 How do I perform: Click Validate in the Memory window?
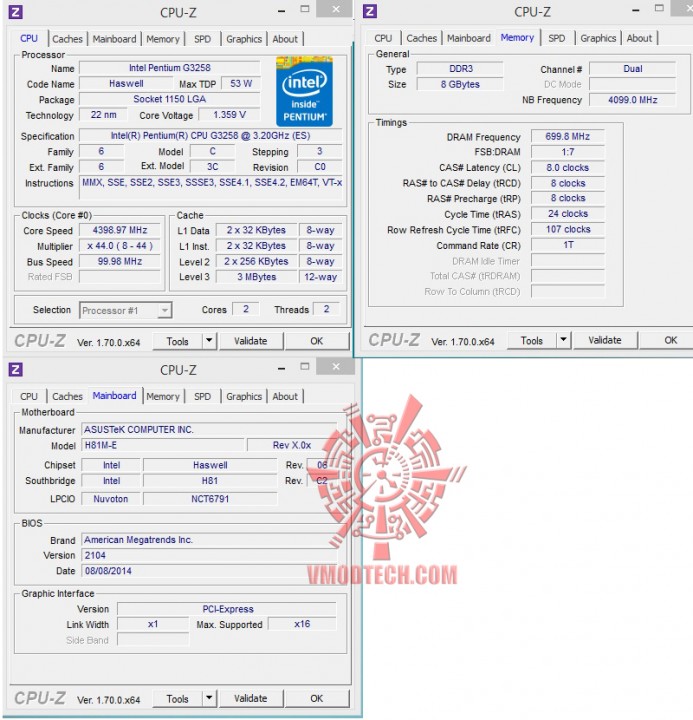point(605,340)
